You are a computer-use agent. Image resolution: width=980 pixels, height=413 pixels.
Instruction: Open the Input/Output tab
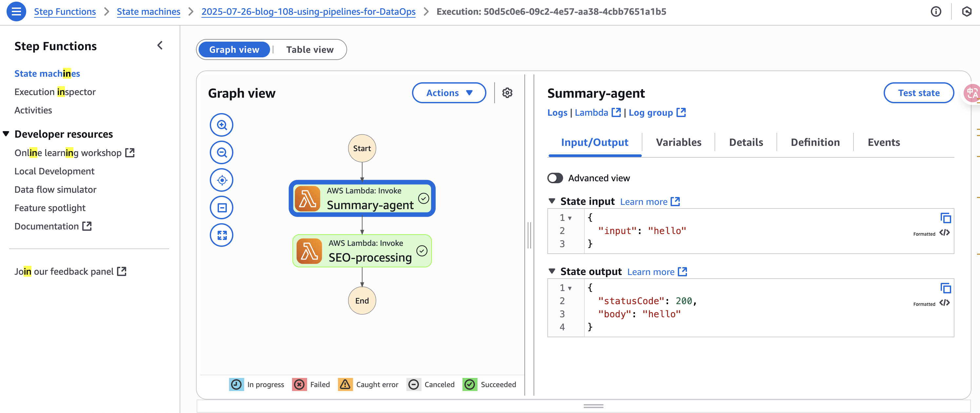595,143
